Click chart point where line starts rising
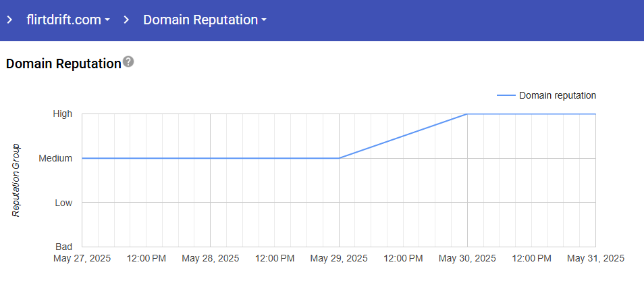This screenshot has width=644, height=300. (x=339, y=158)
